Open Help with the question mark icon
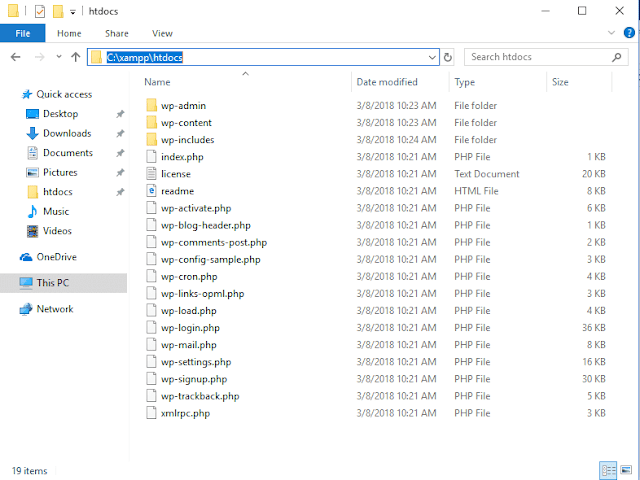640x480 pixels. pos(629,33)
